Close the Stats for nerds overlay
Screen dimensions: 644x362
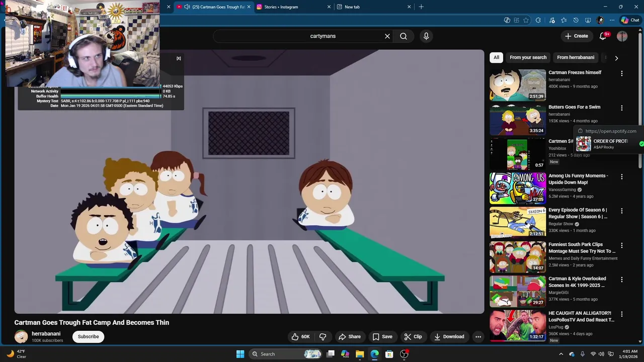click(179, 58)
